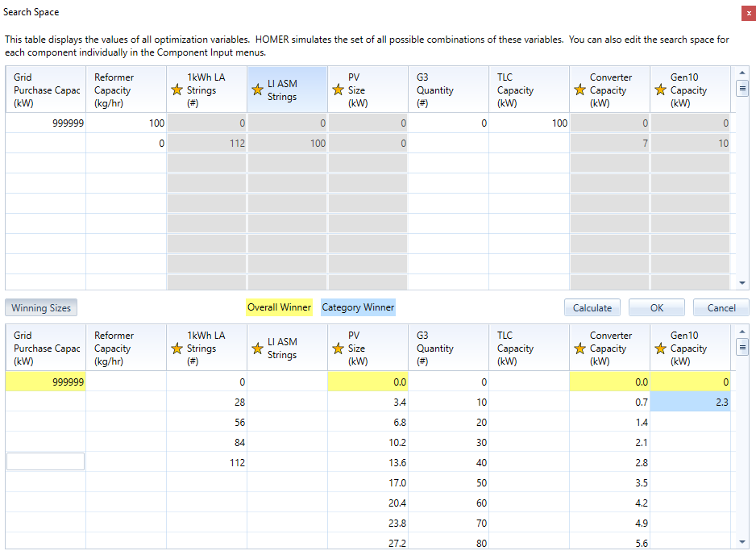Select the empty Grid Purchase Capacity input cell
Screen dimensions: 756x555
point(45,461)
